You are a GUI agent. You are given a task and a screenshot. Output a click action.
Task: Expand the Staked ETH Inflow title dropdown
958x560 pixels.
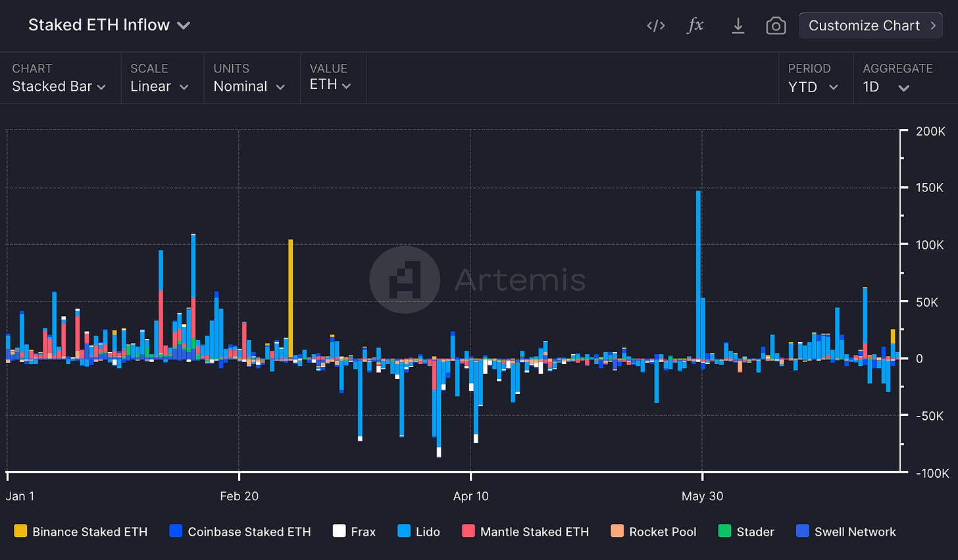(109, 25)
